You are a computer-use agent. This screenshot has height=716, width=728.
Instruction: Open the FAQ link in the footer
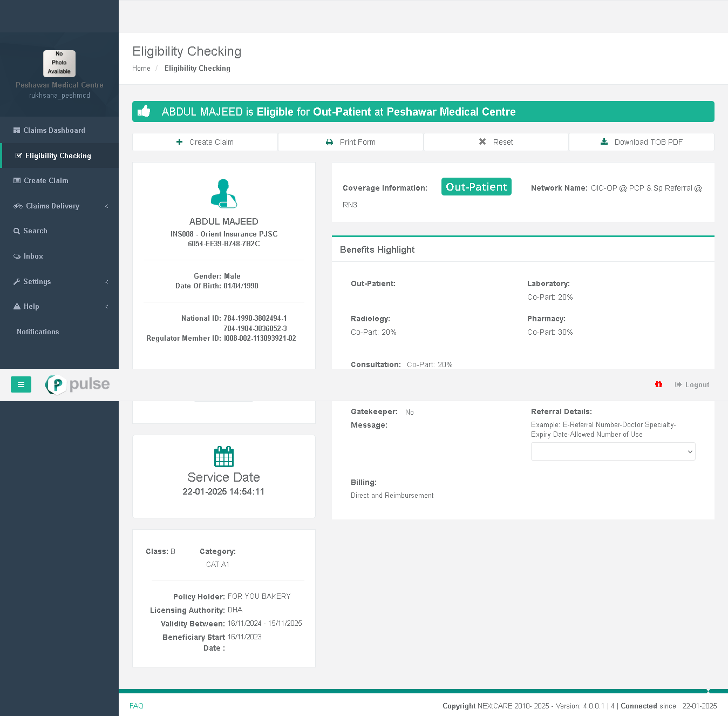coord(137,706)
